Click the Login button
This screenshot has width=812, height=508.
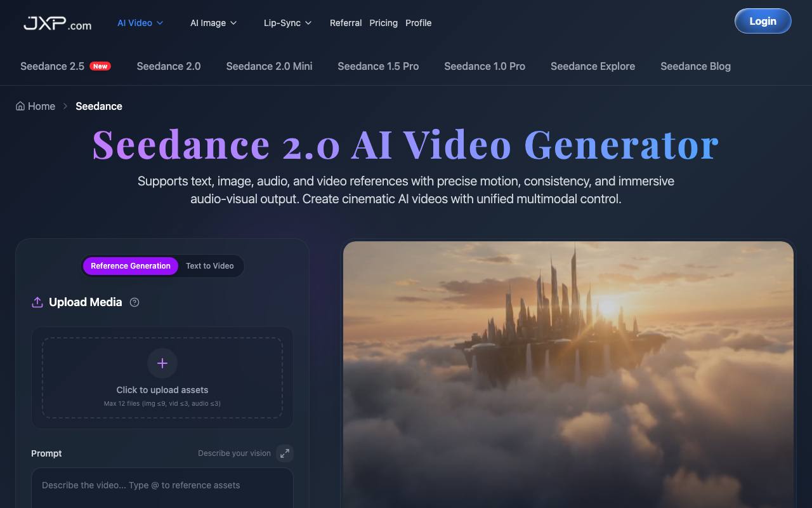pos(763,21)
